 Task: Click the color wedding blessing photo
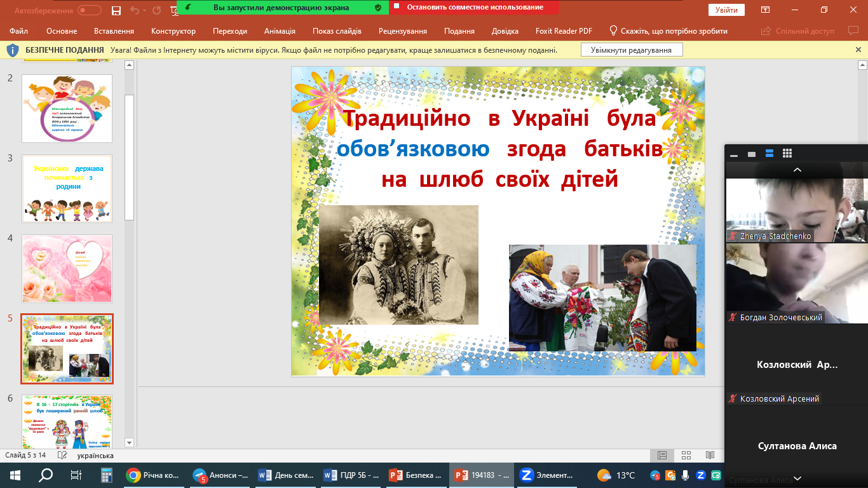[x=602, y=298]
